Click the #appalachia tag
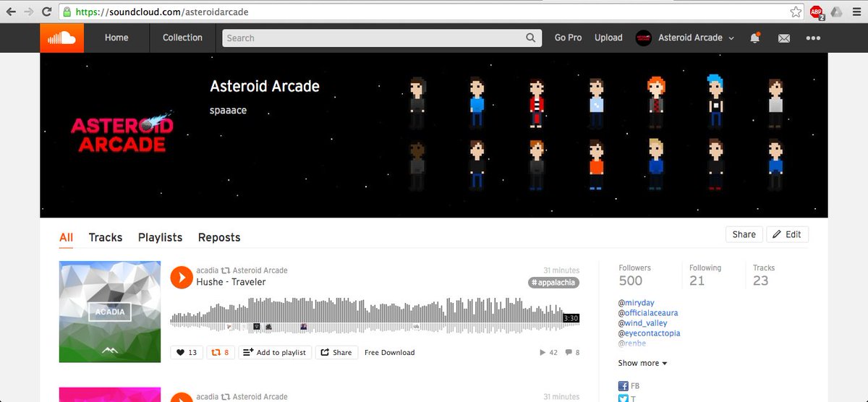Screen dimensions: 868x402 (x=553, y=283)
